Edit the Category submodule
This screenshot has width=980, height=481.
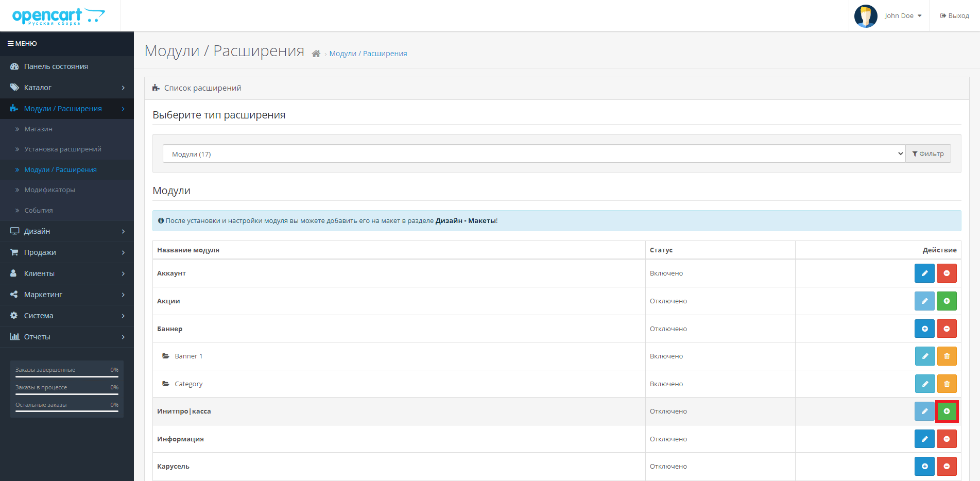tap(925, 384)
